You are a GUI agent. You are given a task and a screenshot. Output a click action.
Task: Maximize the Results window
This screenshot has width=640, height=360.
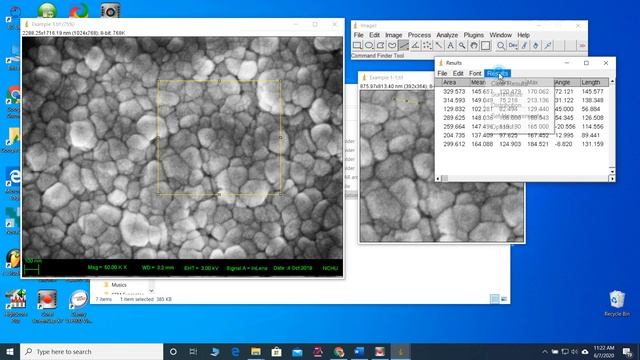(586, 63)
